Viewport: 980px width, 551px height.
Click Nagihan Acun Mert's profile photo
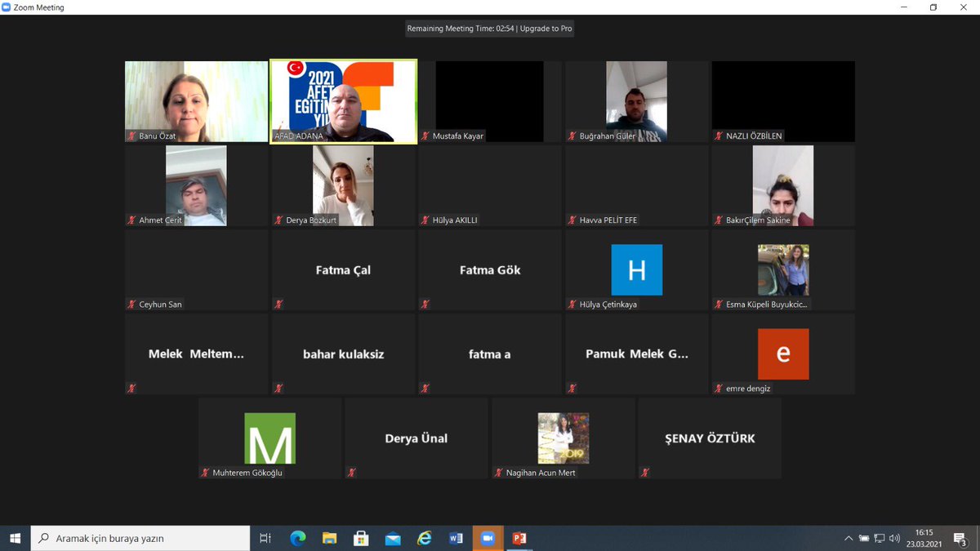pyautogui.click(x=563, y=438)
